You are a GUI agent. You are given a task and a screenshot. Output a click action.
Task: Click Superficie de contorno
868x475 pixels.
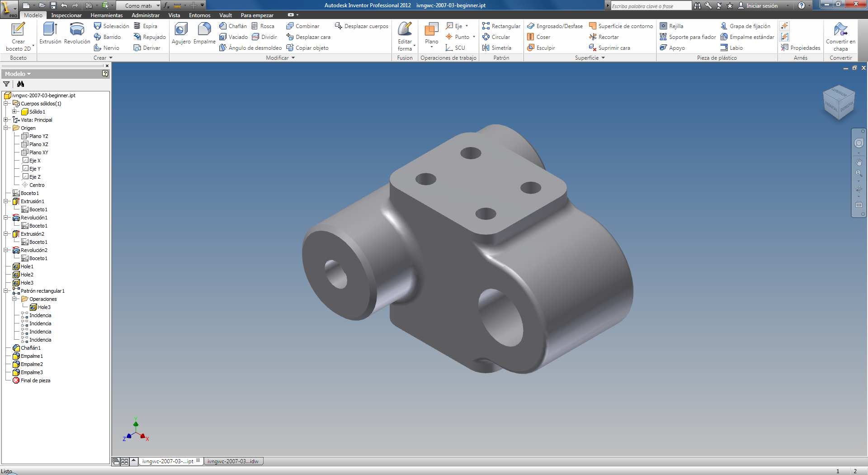click(621, 26)
